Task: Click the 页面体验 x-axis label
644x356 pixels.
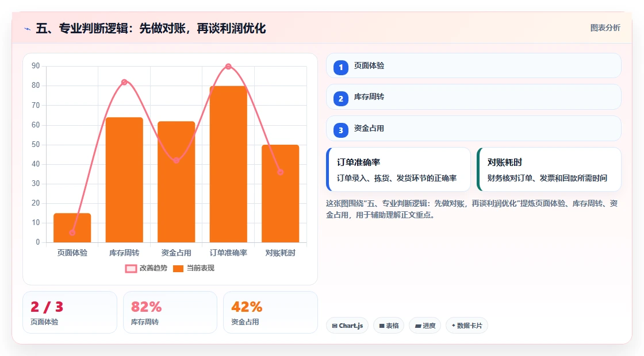Action: (x=72, y=253)
